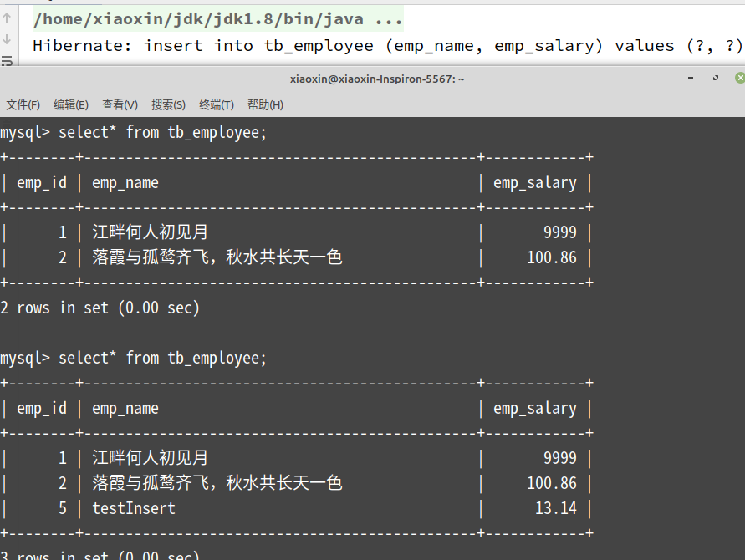Close the terminal window
Viewport: 745px width, 560px height.
tap(740, 78)
